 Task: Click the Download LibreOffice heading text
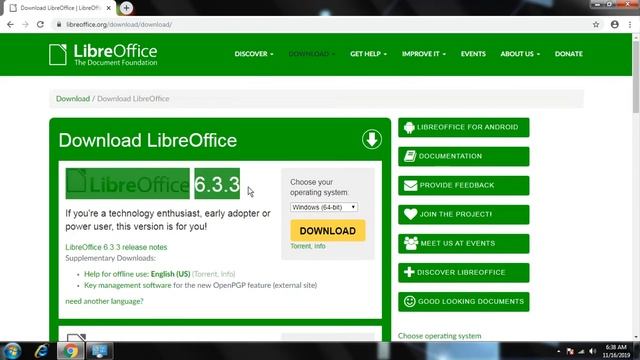click(x=148, y=140)
